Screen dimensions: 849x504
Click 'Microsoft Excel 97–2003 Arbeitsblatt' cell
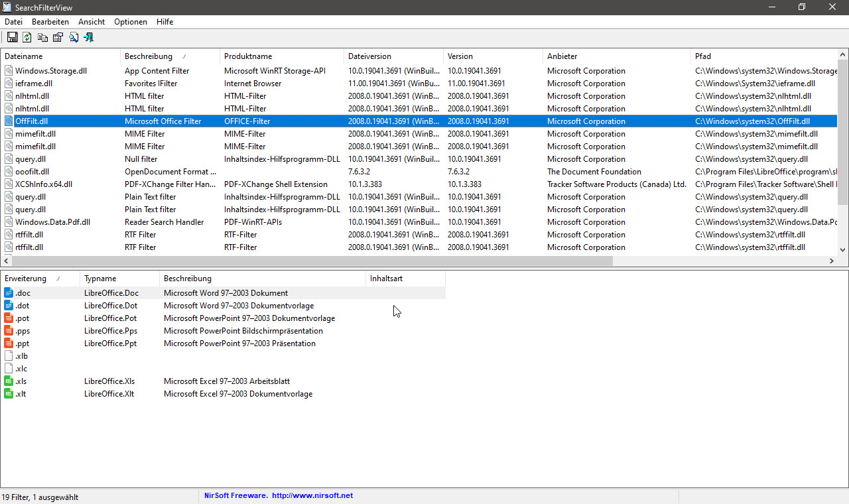227,381
